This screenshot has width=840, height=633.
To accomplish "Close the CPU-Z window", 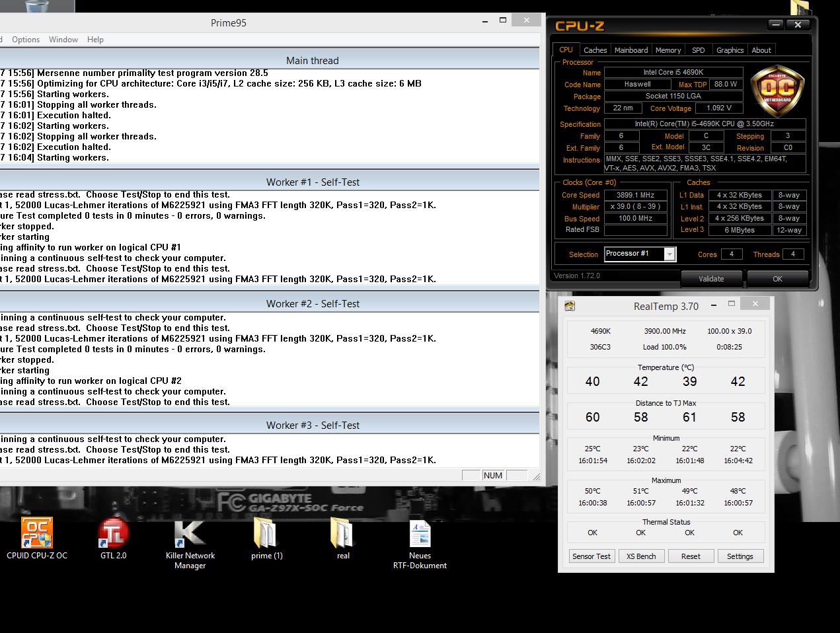I will coord(798,24).
